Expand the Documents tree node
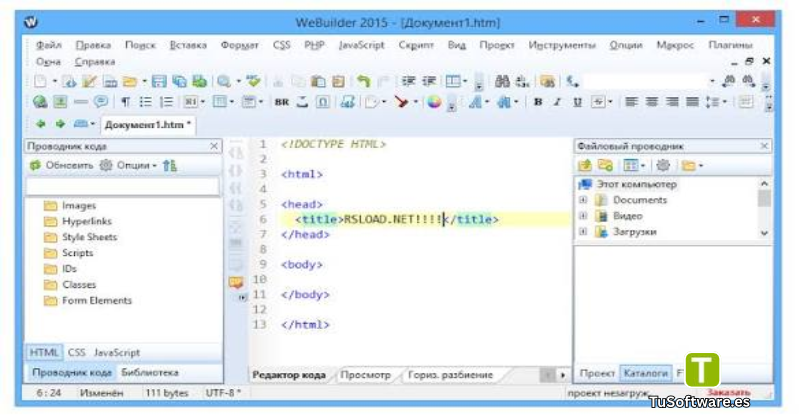This screenshot has height=420, width=800. click(x=583, y=200)
